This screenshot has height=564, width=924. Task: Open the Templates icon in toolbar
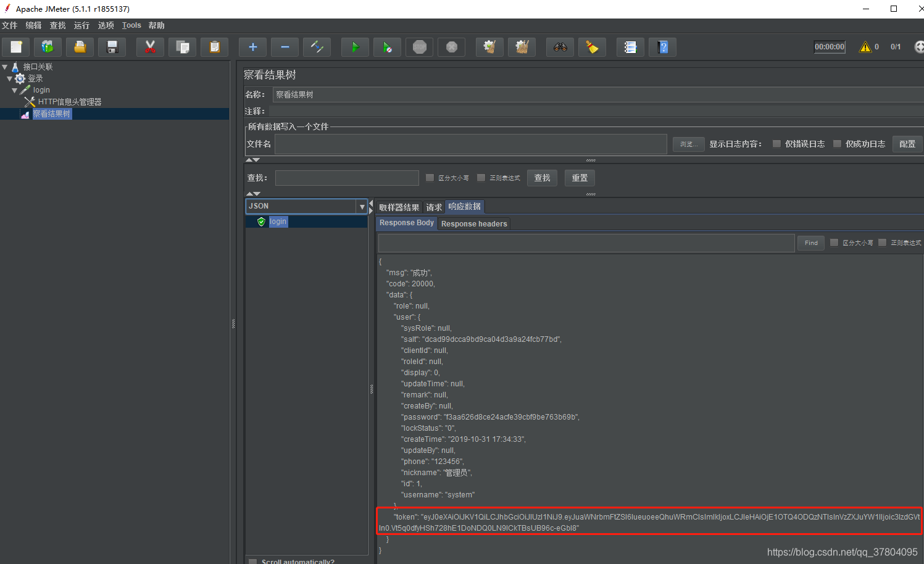(48, 47)
